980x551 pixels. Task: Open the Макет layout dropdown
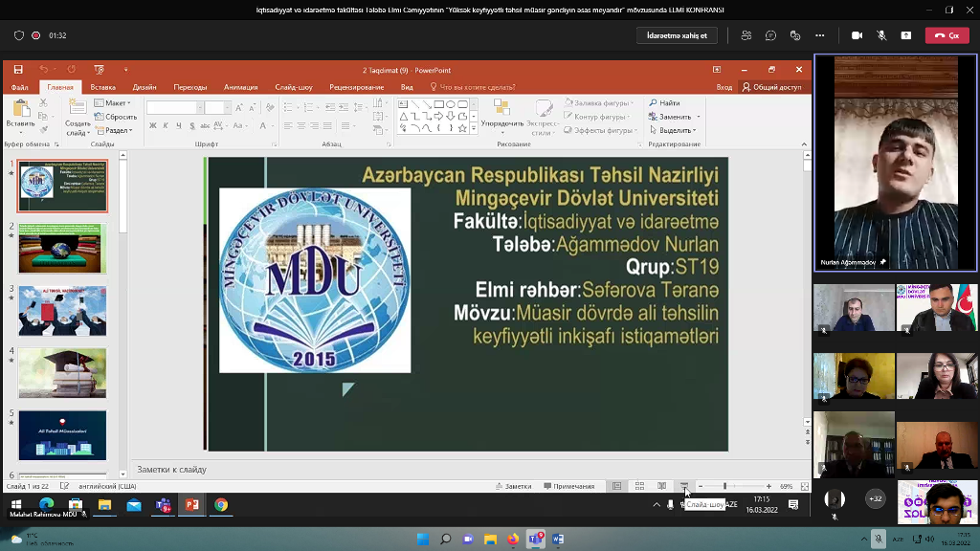coord(113,103)
